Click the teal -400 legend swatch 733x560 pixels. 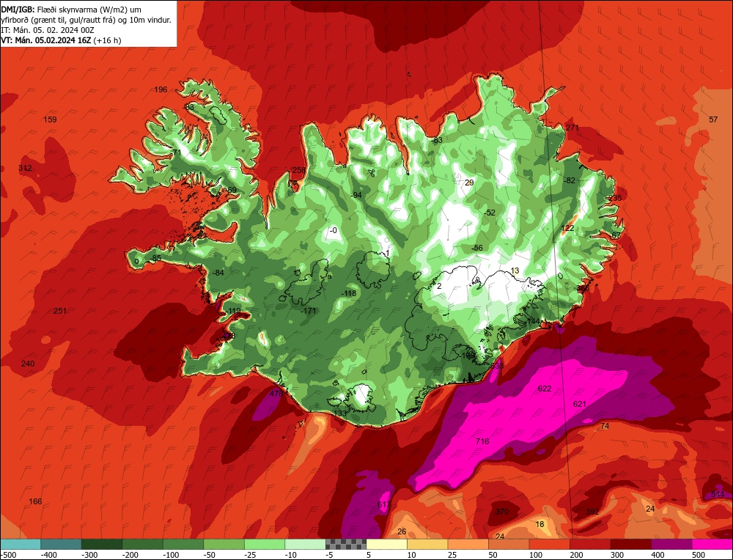click(61, 544)
